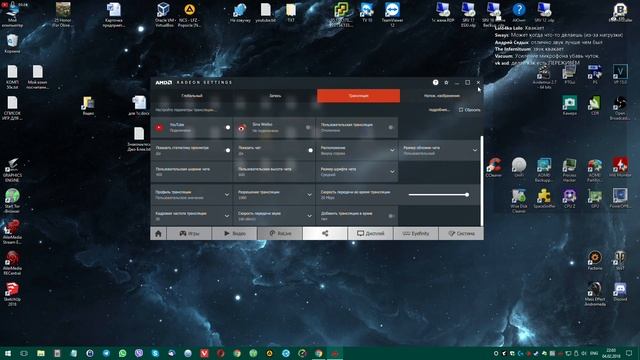Toggle Добавить трансляцию в архив switch

(391, 216)
